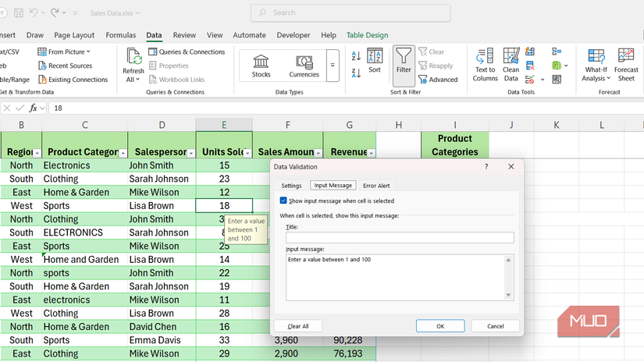
Task: Switch to Error Alert tab in dialog
Action: pyautogui.click(x=376, y=186)
